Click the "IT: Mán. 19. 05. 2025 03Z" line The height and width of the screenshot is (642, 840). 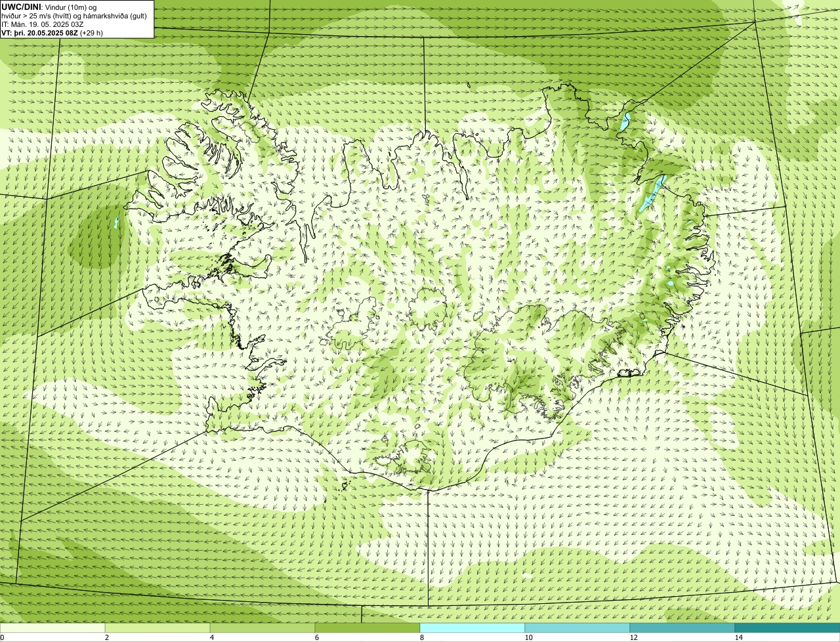43,24
